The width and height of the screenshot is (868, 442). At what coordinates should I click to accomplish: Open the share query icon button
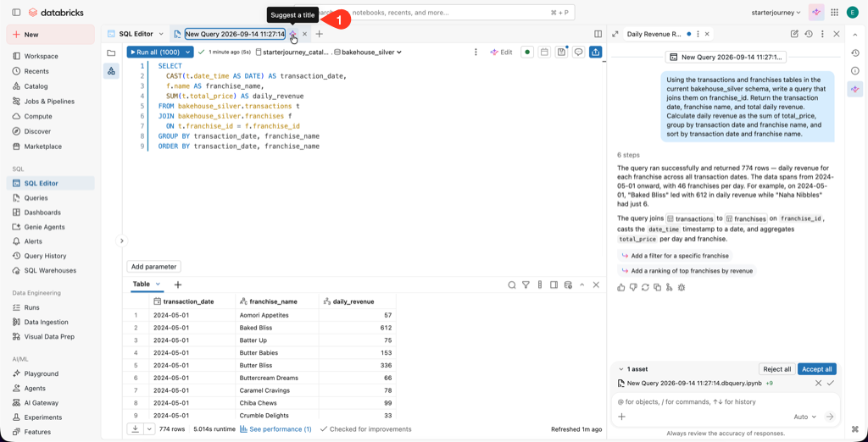[596, 52]
